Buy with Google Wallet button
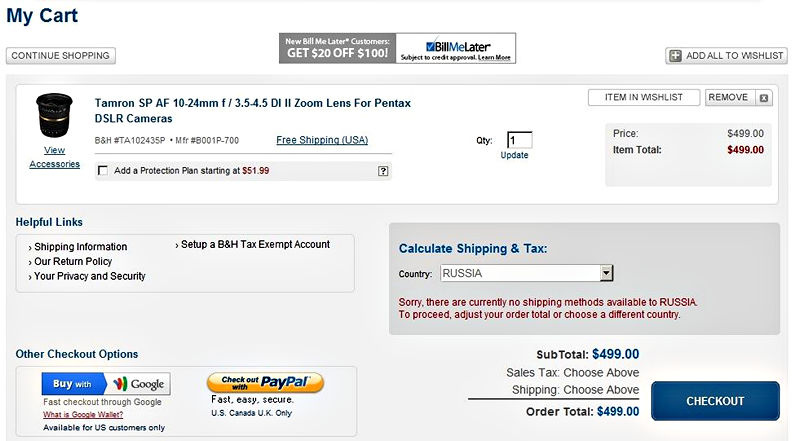The width and height of the screenshot is (800, 441). click(x=106, y=384)
